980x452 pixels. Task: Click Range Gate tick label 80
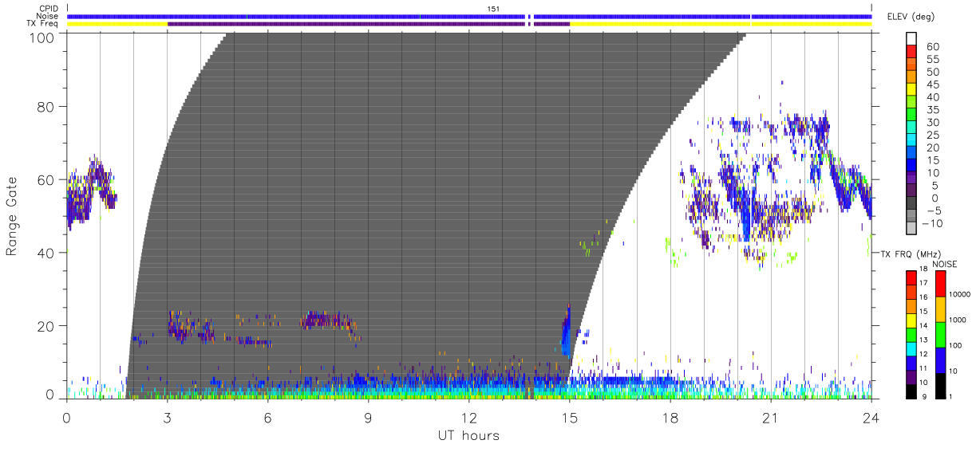click(45, 106)
